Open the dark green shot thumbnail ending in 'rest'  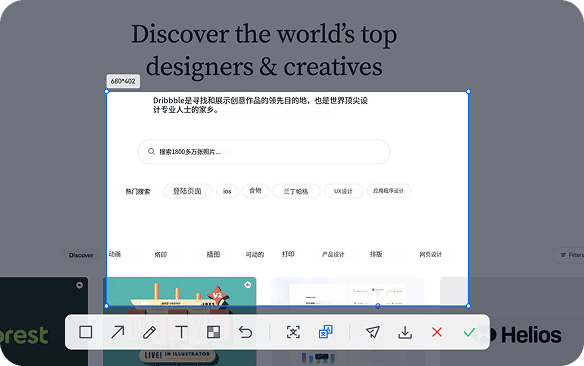click(44, 321)
